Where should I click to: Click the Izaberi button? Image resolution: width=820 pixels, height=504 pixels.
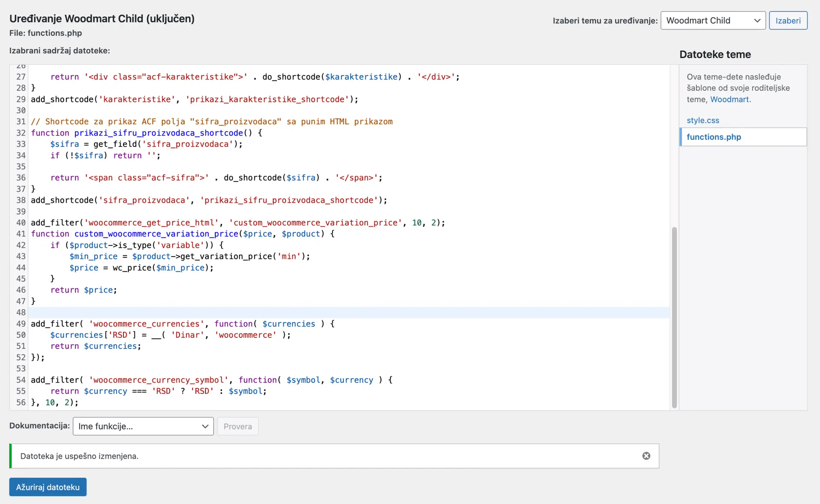788,21
